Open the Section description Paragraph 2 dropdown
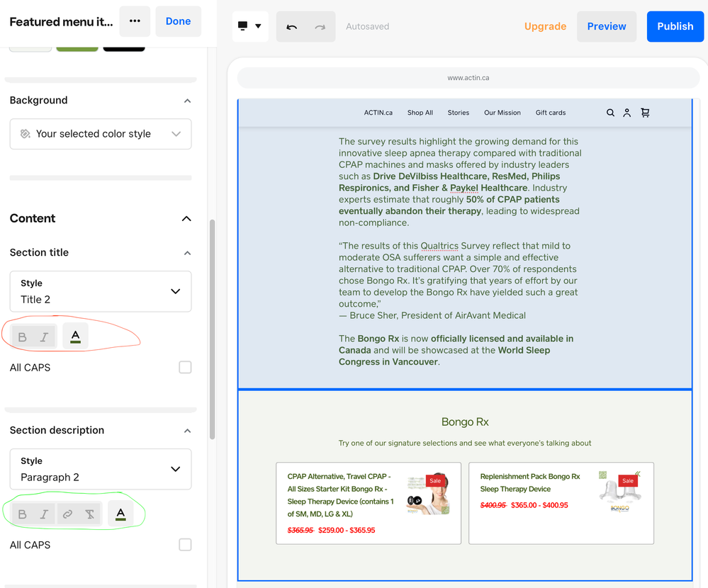Screen dimensions: 708x588 [x=101, y=469]
